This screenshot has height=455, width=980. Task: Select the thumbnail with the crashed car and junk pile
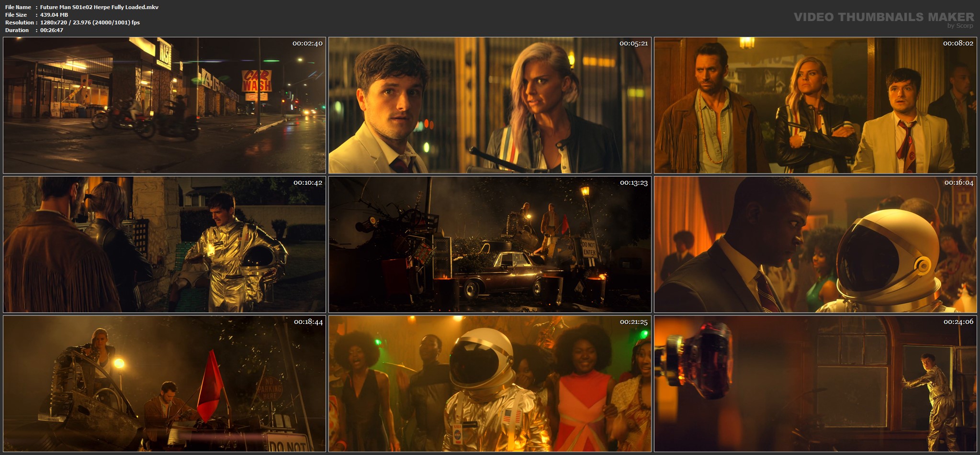(490, 244)
